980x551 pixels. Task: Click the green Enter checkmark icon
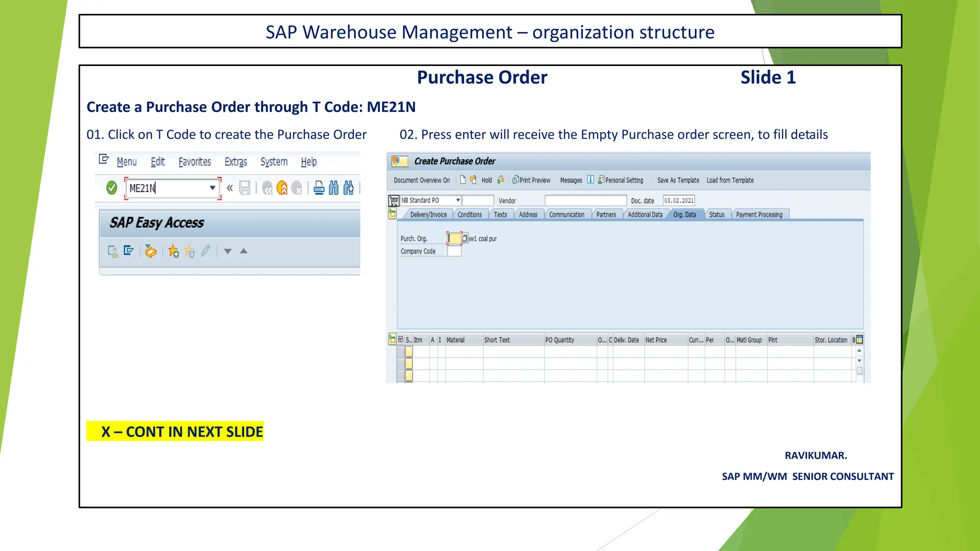pos(111,188)
